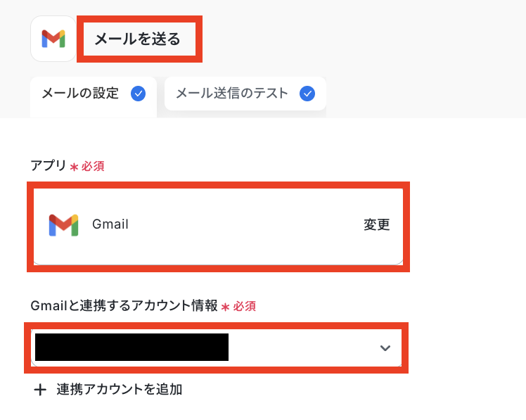526x420 pixels.
Task: Click the Gmail logo beside メールを送る title
Action: click(53, 39)
